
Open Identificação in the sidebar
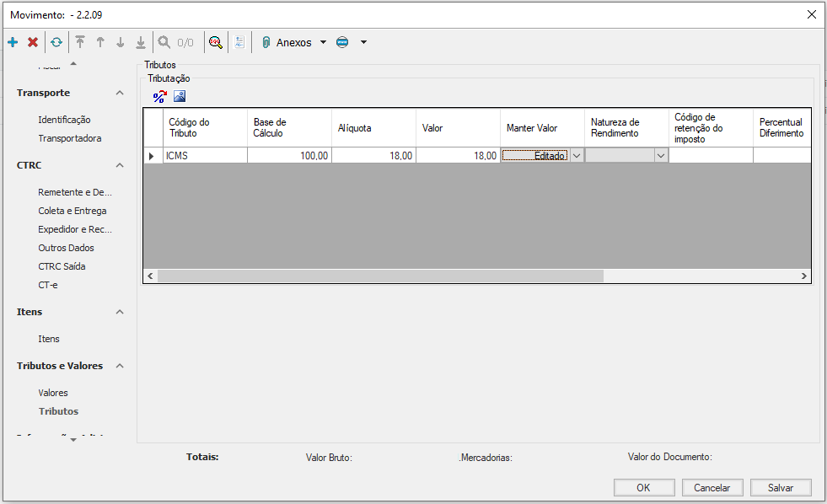pyautogui.click(x=64, y=120)
